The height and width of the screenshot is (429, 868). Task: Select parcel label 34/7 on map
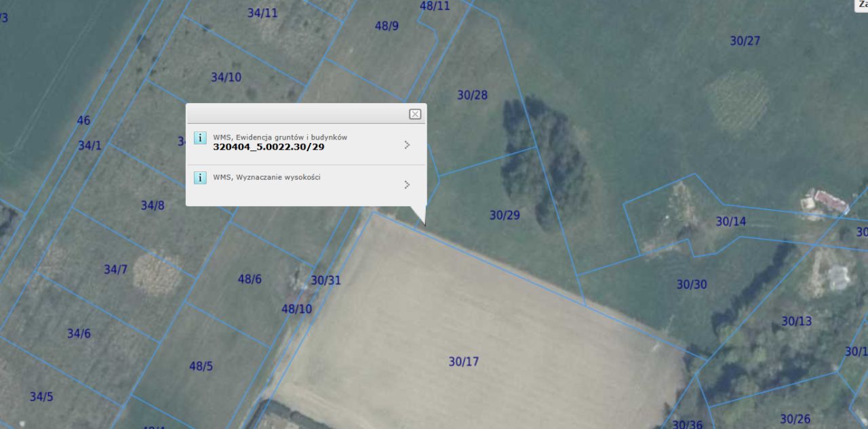point(115,269)
